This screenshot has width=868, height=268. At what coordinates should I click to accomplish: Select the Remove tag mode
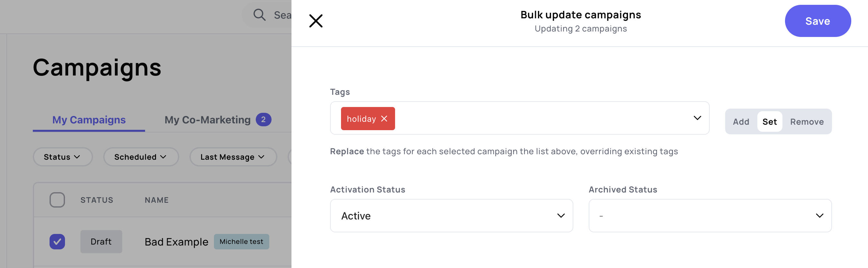click(807, 121)
